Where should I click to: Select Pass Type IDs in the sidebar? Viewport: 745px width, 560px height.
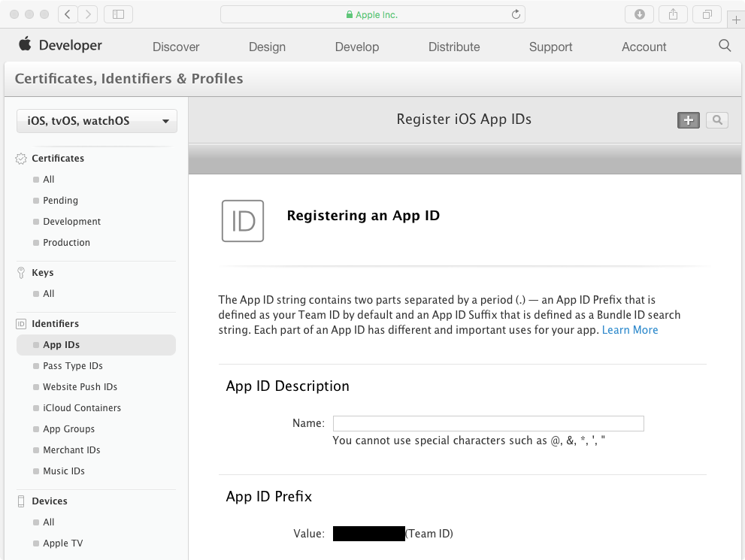pyautogui.click(x=73, y=366)
